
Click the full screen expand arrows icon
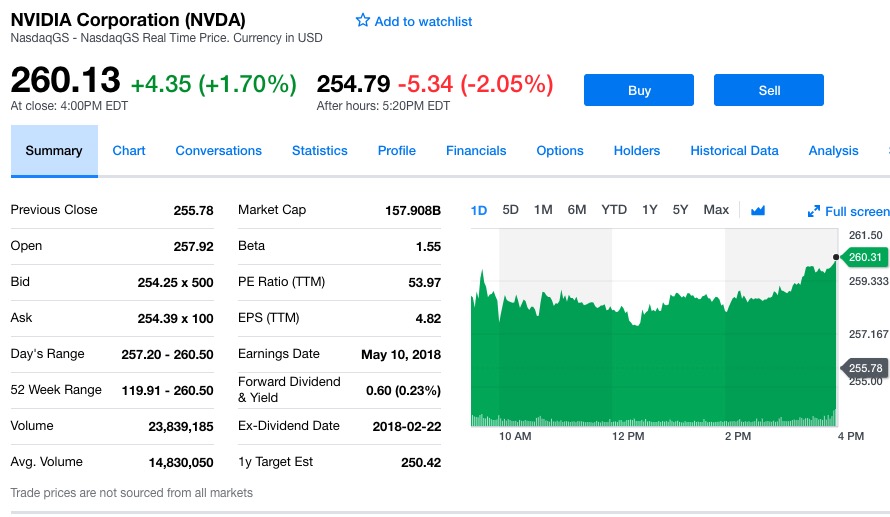tap(814, 211)
